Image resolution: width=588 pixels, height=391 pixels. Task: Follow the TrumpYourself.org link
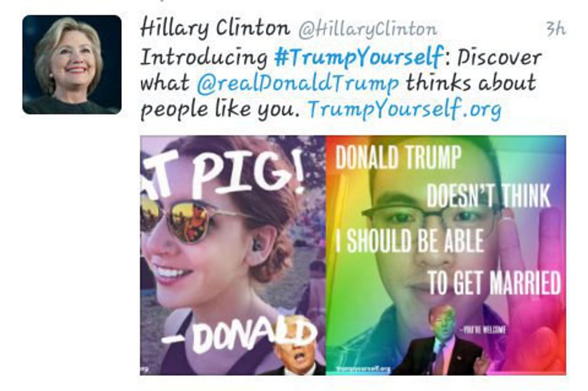click(404, 109)
